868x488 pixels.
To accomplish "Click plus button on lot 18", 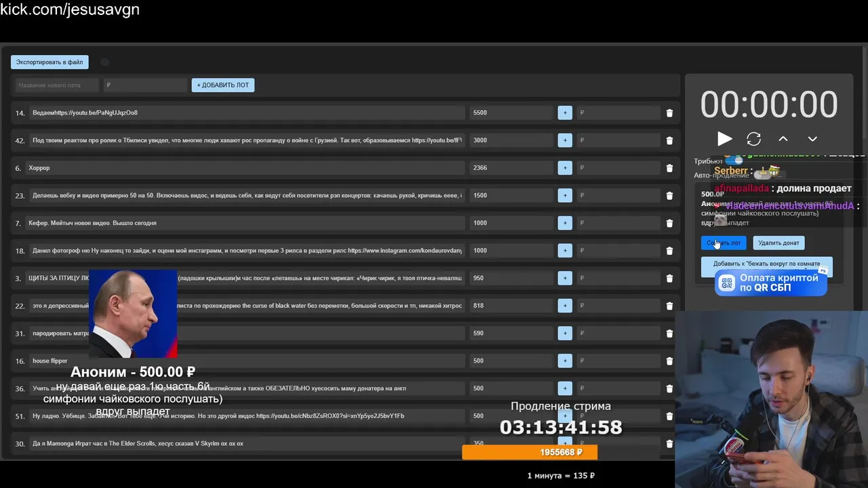I will [565, 250].
